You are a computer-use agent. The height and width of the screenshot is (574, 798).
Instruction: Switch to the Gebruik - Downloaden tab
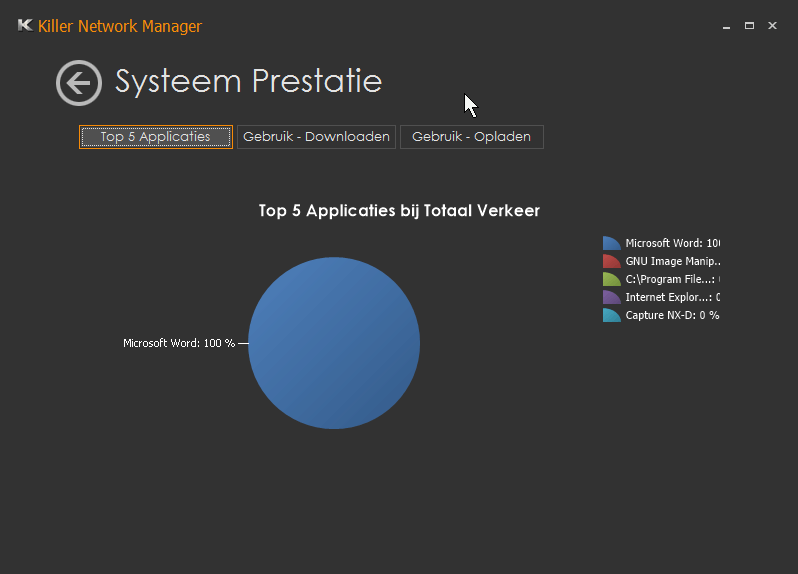click(x=316, y=137)
